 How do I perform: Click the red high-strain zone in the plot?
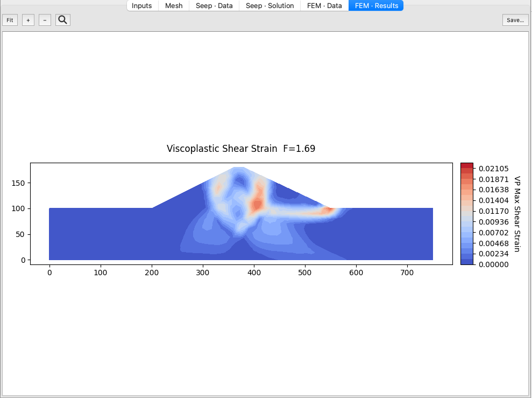257,205
